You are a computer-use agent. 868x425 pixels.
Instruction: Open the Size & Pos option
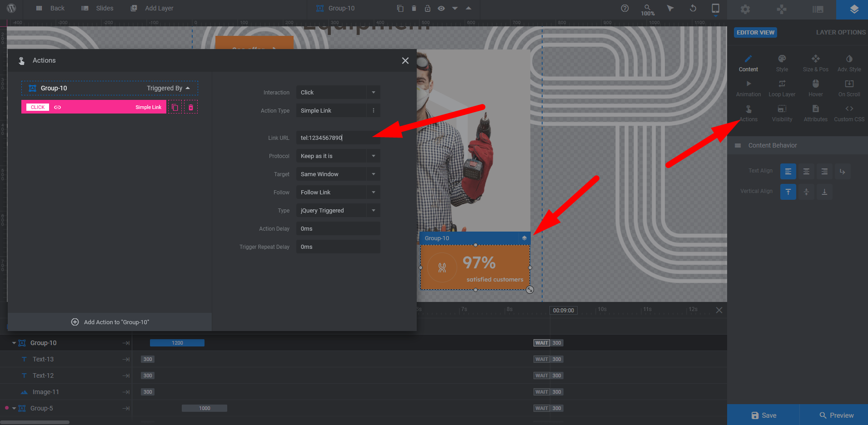[816, 64]
